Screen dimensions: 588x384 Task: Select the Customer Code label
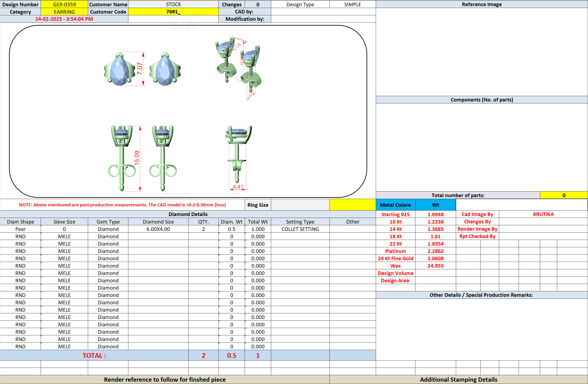108,12
